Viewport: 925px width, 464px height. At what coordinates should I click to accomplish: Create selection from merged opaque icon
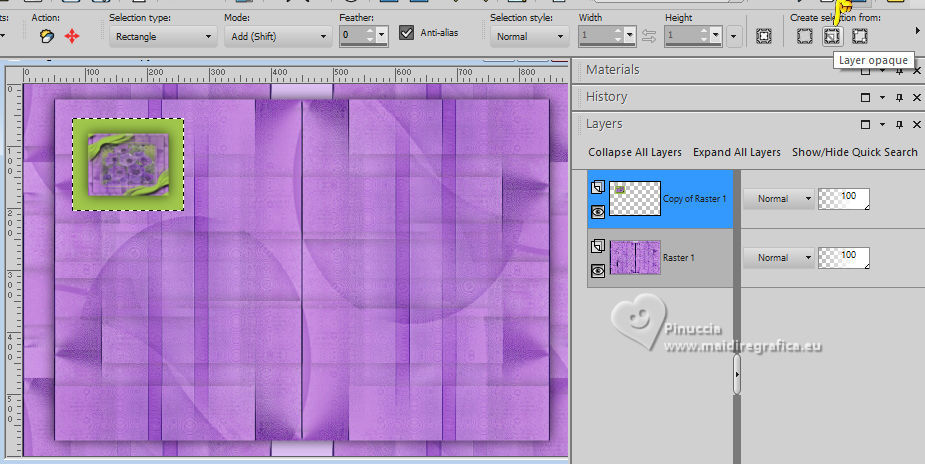click(860, 37)
